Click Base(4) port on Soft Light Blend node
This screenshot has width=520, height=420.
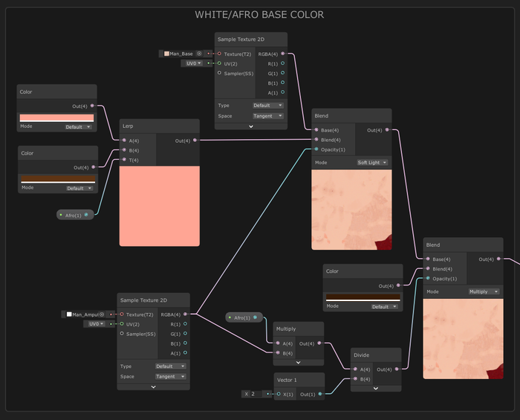point(316,130)
